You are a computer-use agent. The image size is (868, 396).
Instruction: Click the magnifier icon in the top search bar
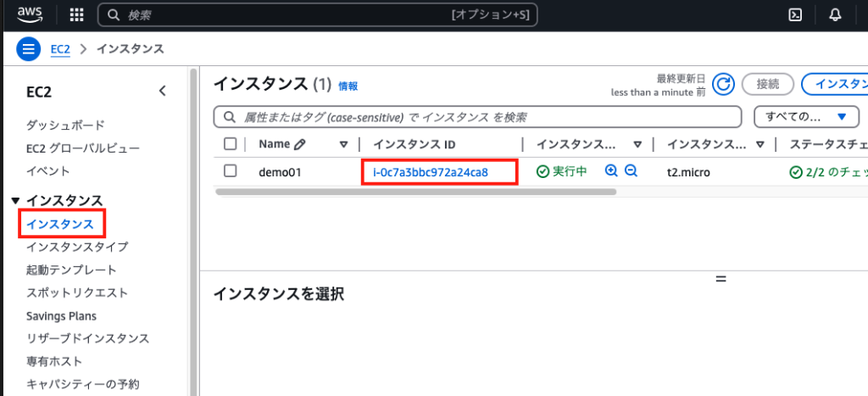click(x=114, y=15)
